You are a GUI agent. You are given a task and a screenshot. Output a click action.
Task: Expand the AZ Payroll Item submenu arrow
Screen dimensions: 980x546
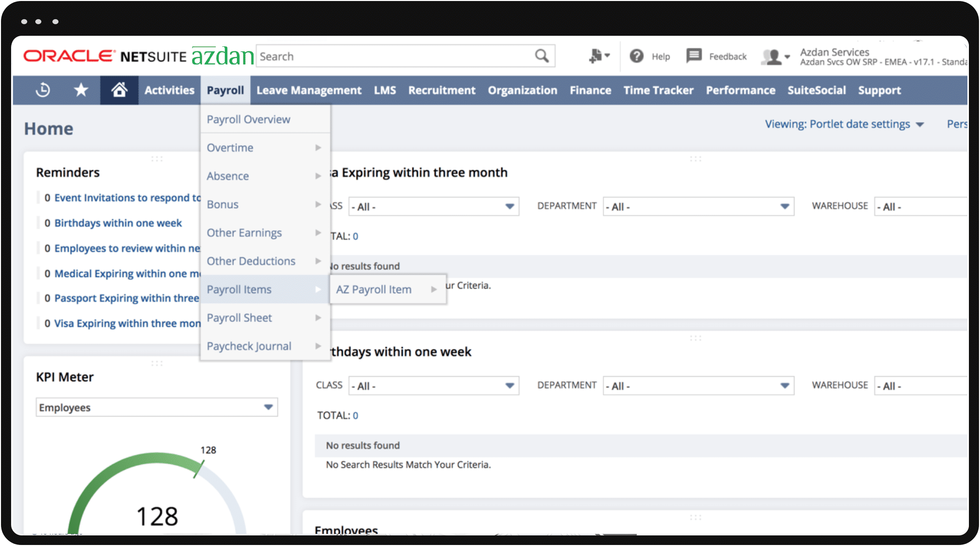click(x=435, y=289)
